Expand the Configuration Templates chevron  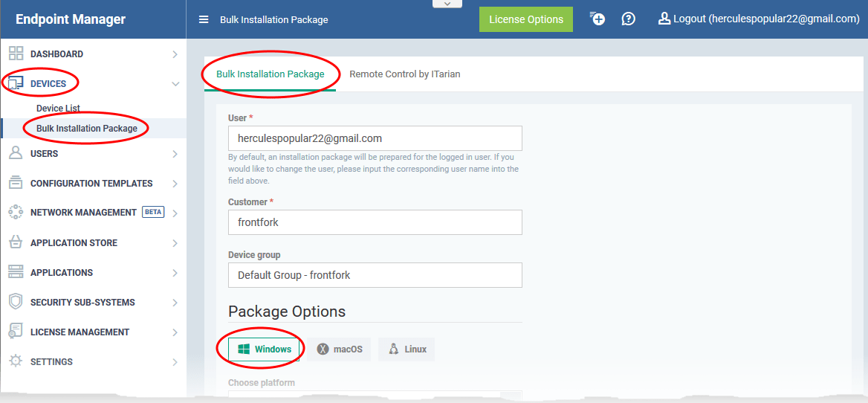pos(175,183)
